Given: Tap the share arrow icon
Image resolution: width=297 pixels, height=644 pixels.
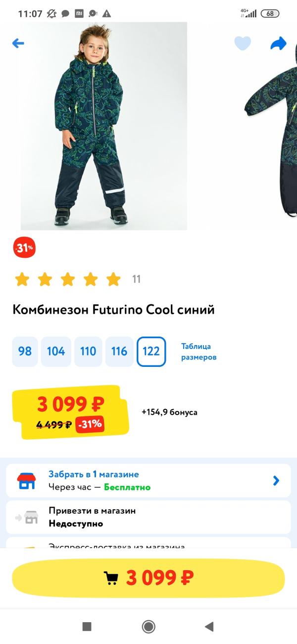Looking at the screenshot, I should [279, 44].
